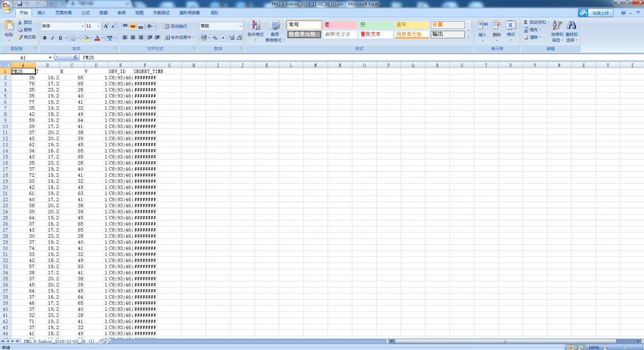Click the Sort and Filter icon
644x350 pixels.
click(557, 26)
